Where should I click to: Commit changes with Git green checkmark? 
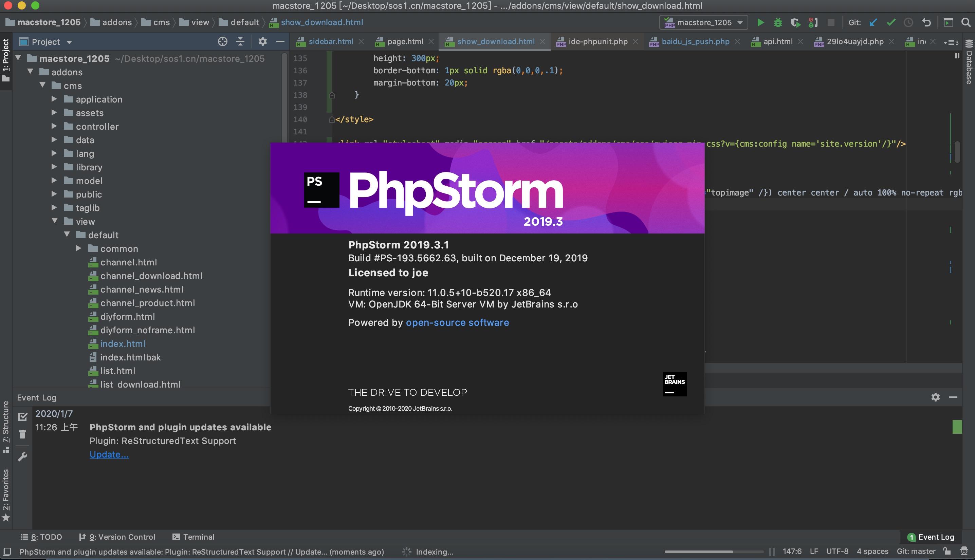point(891,22)
